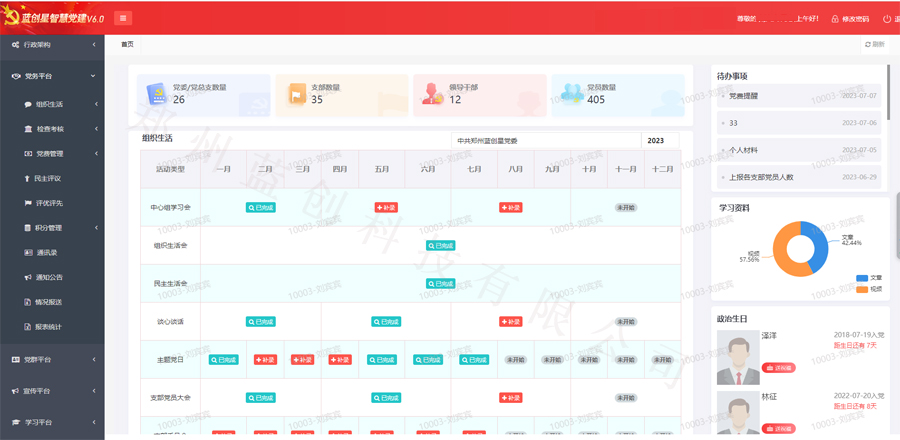Click the 2023 year field
The height and width of the screenshot is (440, 900).
[x=660, y=141]
